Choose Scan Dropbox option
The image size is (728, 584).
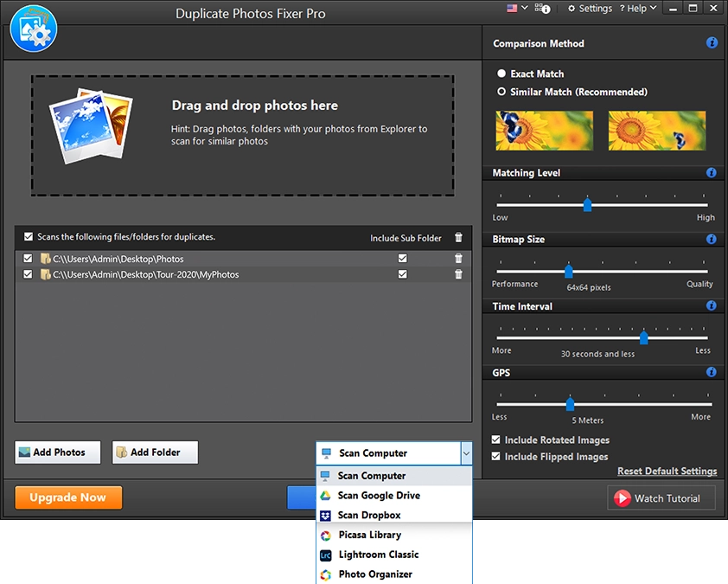pyautogui.click(x=394, y=515)
